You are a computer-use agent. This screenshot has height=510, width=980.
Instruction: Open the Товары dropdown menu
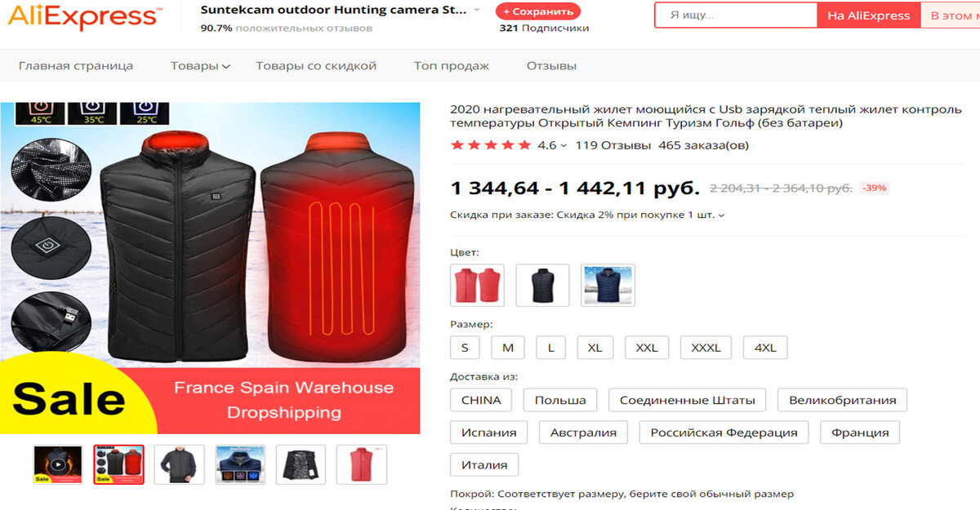click(200, 66)
